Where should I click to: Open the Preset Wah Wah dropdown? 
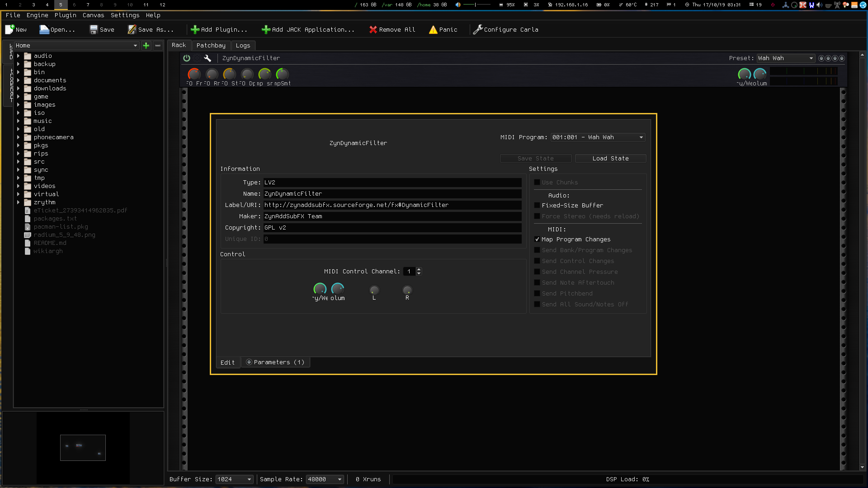[786, 58]
